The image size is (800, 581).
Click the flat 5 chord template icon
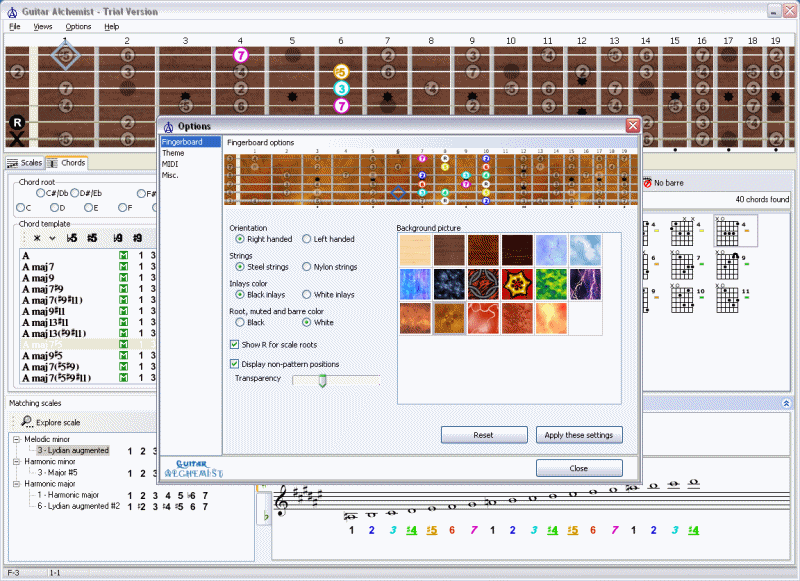pyautogui.click(x=72, y=238)
